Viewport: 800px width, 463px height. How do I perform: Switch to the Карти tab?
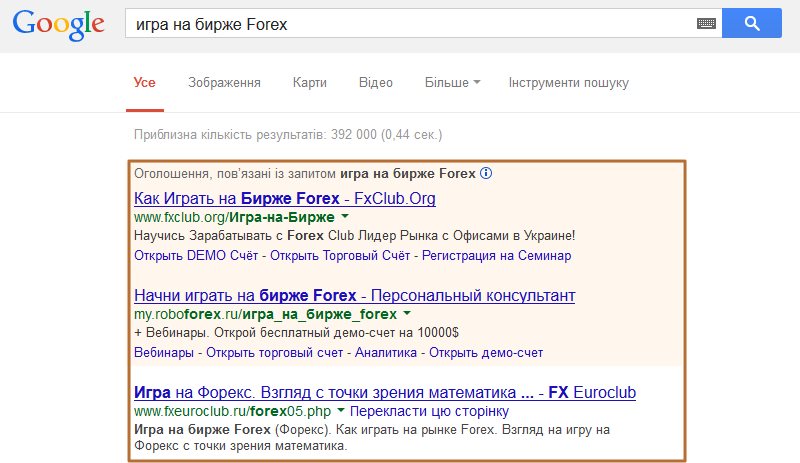pyautogui.click(x=310, y=83)
